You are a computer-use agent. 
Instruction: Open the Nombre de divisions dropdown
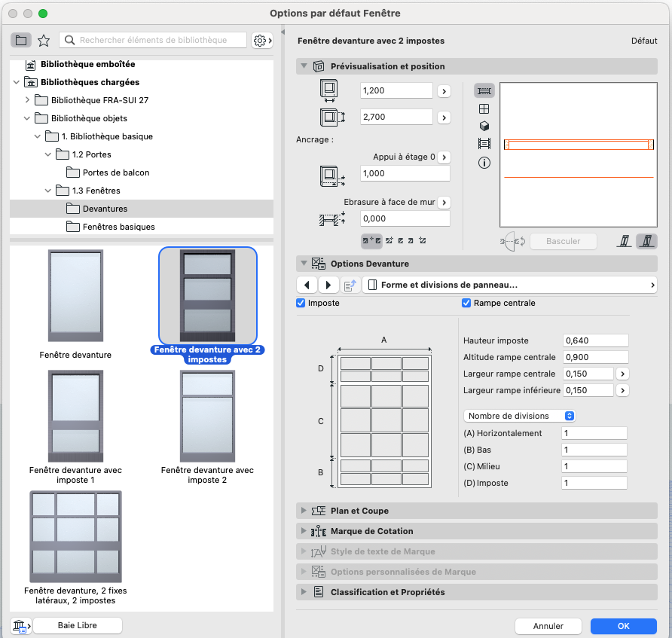tap(519, 416)
